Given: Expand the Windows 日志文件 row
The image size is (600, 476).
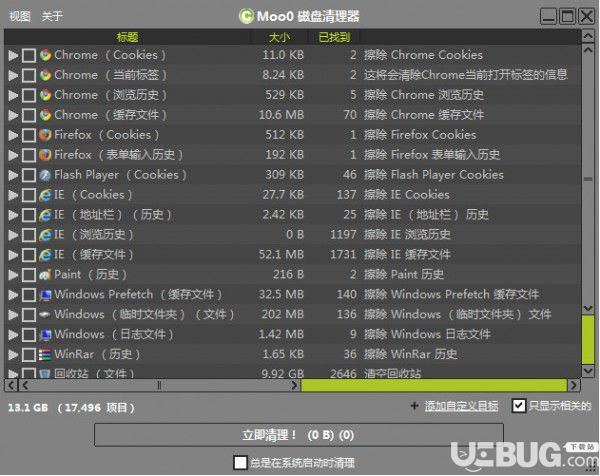Looking at the screenshot, I should (13, 335).
